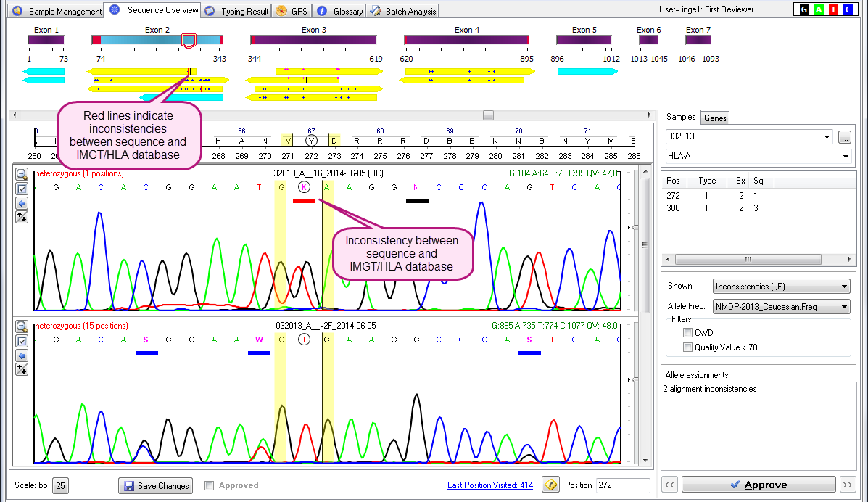Click the positions table's horizontal scrollbar thumb
The width and height of the screenshot is (868, 502).
[x=748, y=259]
